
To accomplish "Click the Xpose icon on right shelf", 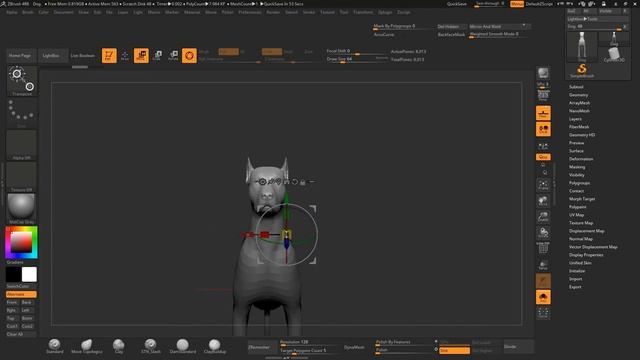I will pos(543,313).
